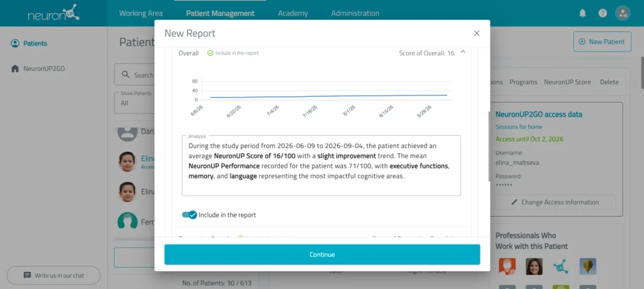The image size is (644, 289).
Task: Click the Delete option
Action: (x=609, y=82)
